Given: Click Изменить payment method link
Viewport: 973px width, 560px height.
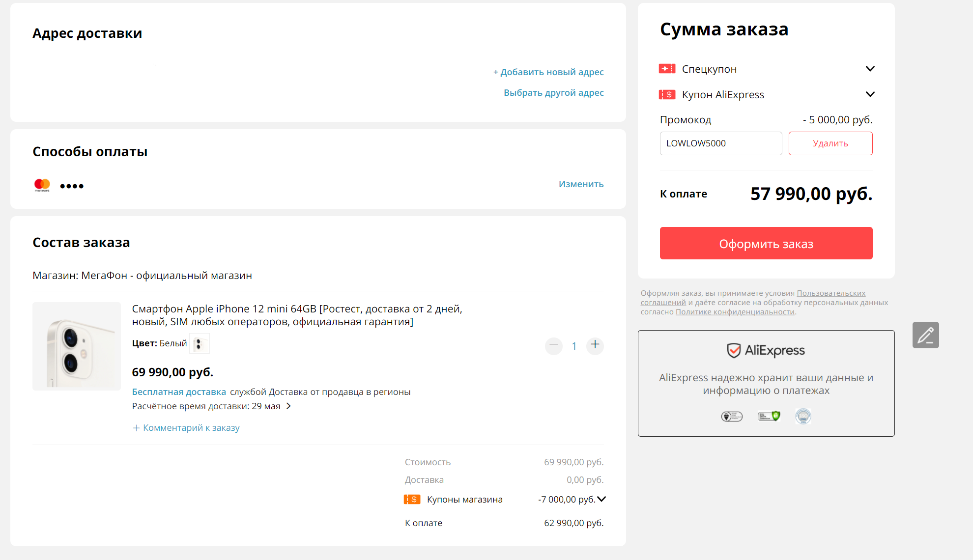Looking at the screenshot, I should coord(581,184).
